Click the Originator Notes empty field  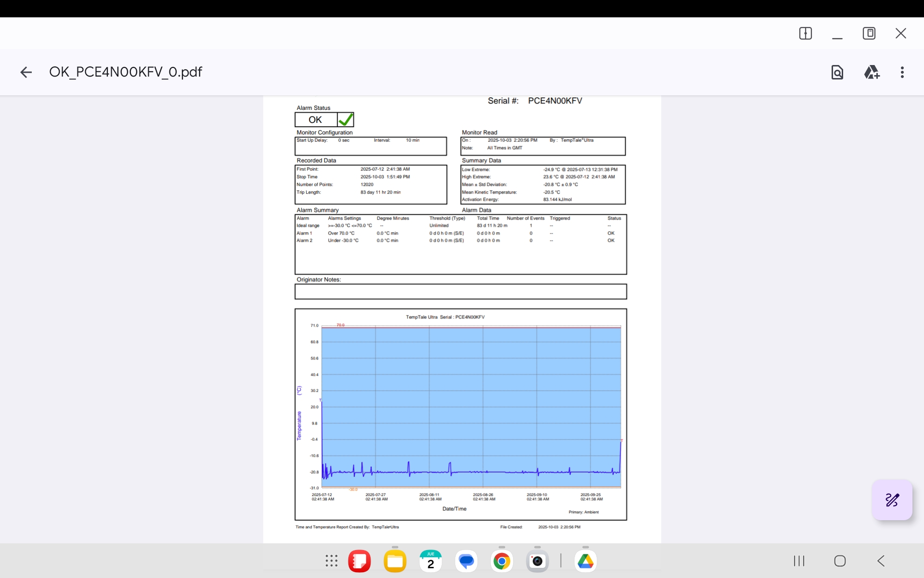tap(460, 291)
